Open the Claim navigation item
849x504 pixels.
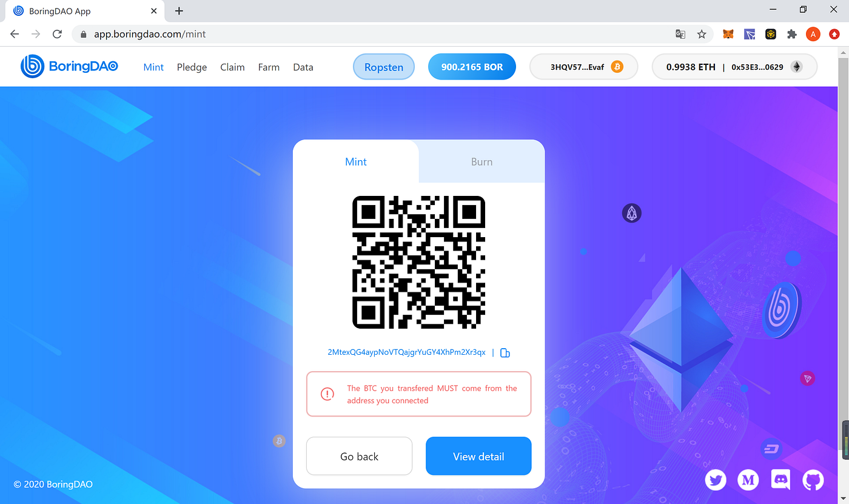[x=232, y=67]
